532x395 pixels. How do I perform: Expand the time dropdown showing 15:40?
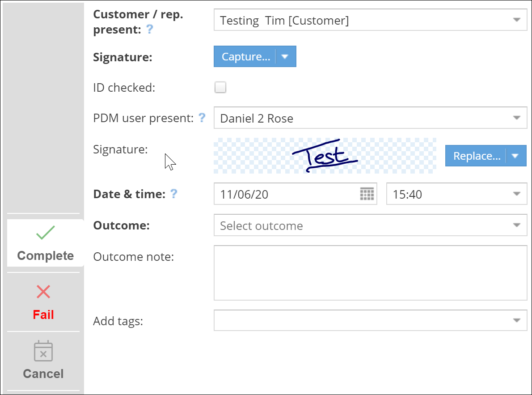516,194
